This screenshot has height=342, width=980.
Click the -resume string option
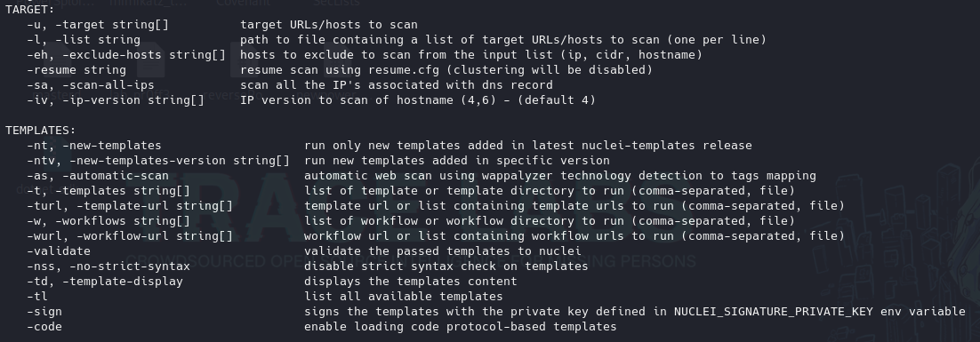pyautogui.click(x=76, y=70)
